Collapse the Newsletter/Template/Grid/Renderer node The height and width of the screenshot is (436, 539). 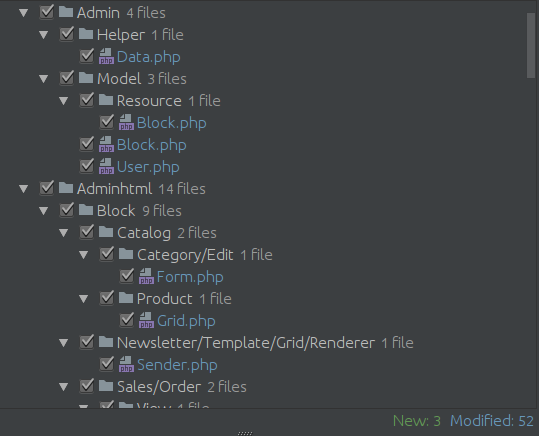(63, 343)
